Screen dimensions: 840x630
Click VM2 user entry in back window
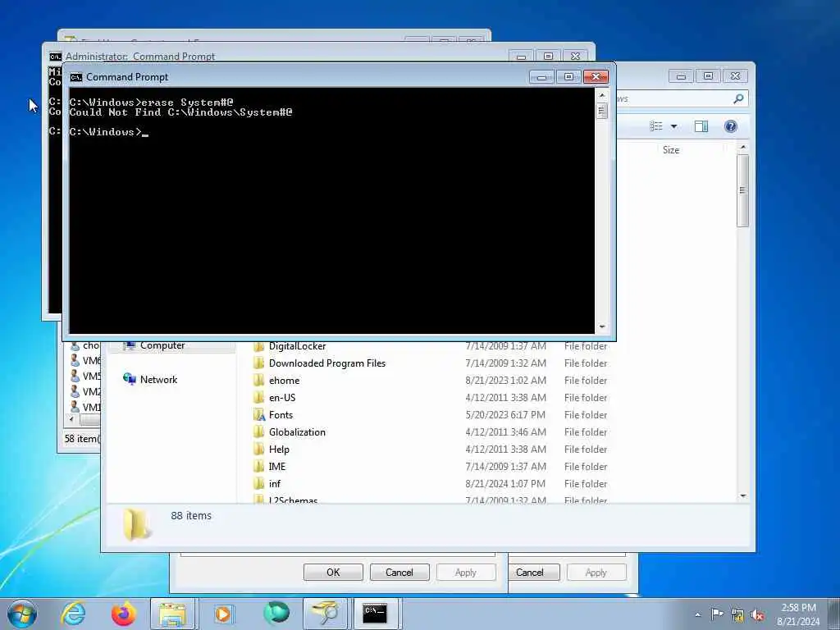click(85, 391)
